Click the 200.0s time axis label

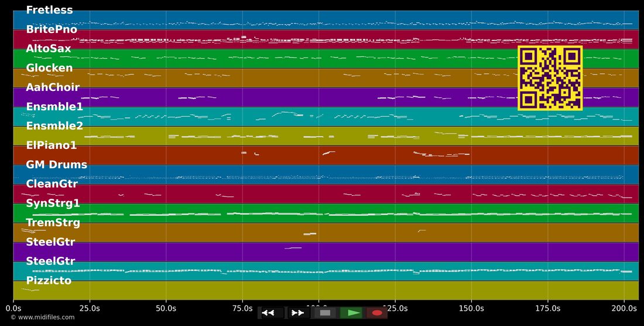624,308
